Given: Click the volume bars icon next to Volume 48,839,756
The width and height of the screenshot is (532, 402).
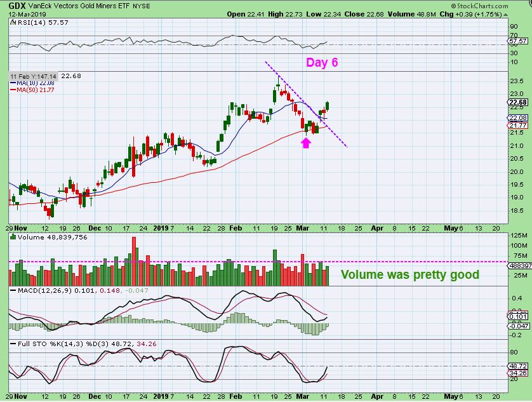Looking at the screenshot, I should click(13, 237).
